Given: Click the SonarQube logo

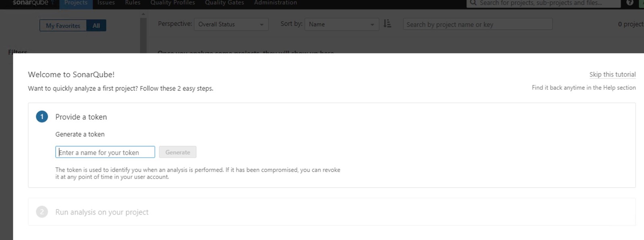Looking at the screenshot, I should click(x=31, y=3).
